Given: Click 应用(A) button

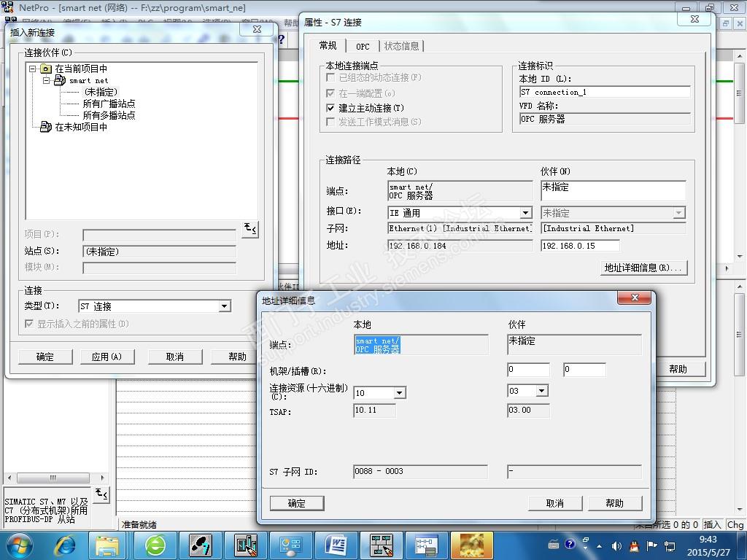Looking at the screenshot, I should (x=107, y=357).
